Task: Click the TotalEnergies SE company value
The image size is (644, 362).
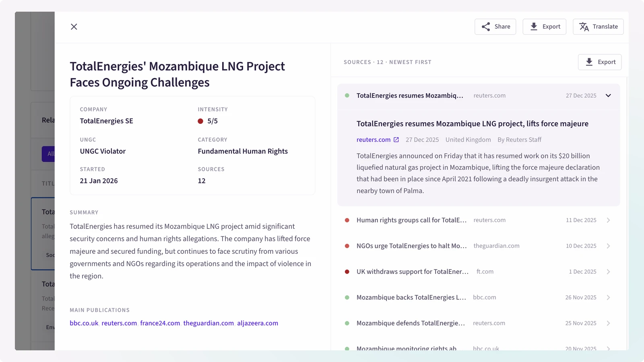Action: 106,121
